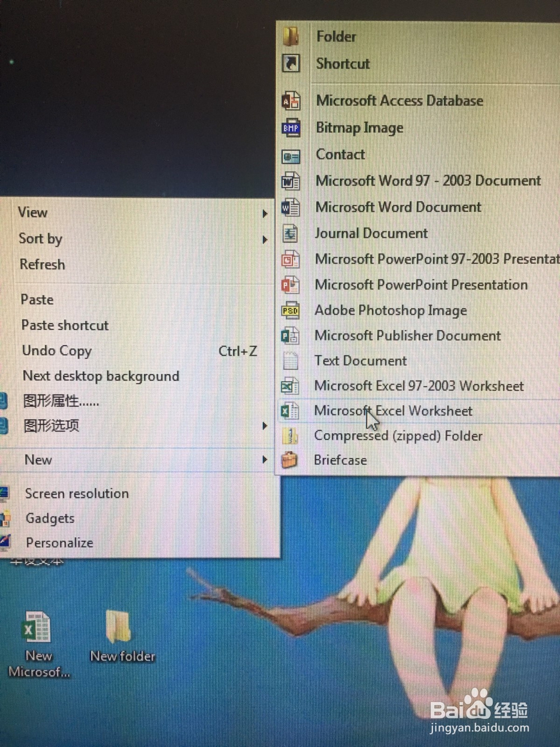Click the Briefcase icon

coord(289,460)
